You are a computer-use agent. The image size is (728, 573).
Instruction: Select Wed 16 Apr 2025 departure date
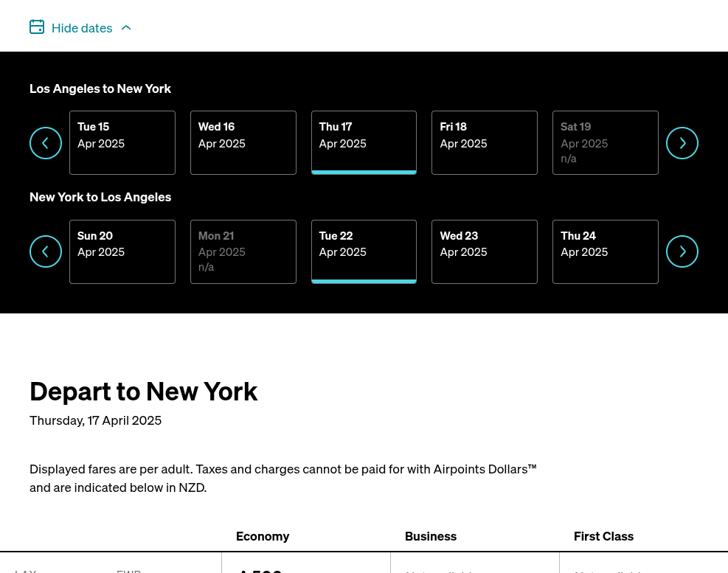point(243,142)
